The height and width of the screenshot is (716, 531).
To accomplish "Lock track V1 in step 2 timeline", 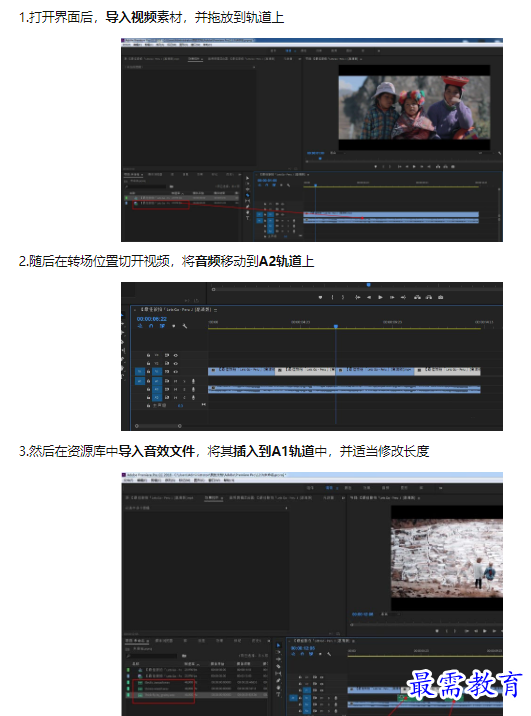I will click(148, 372).
